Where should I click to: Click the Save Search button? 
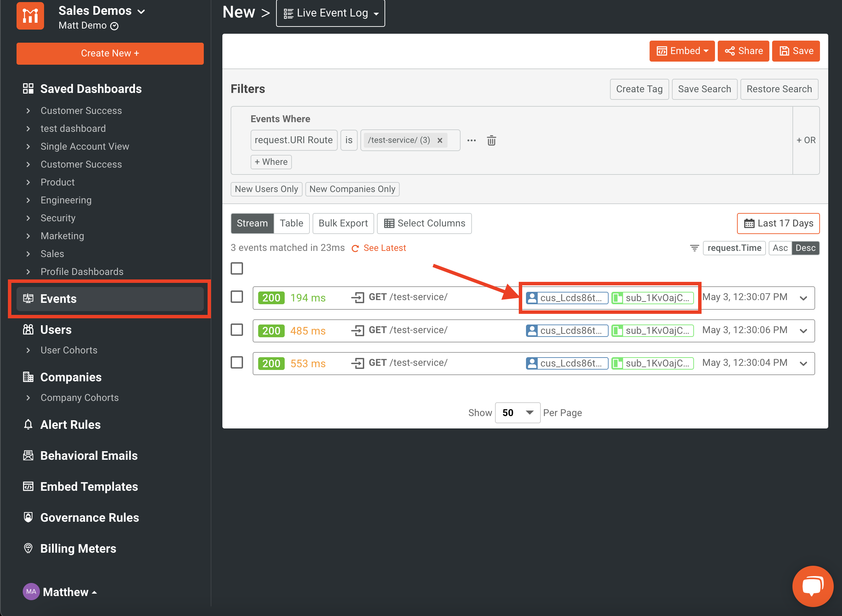[x=704, y=89]
